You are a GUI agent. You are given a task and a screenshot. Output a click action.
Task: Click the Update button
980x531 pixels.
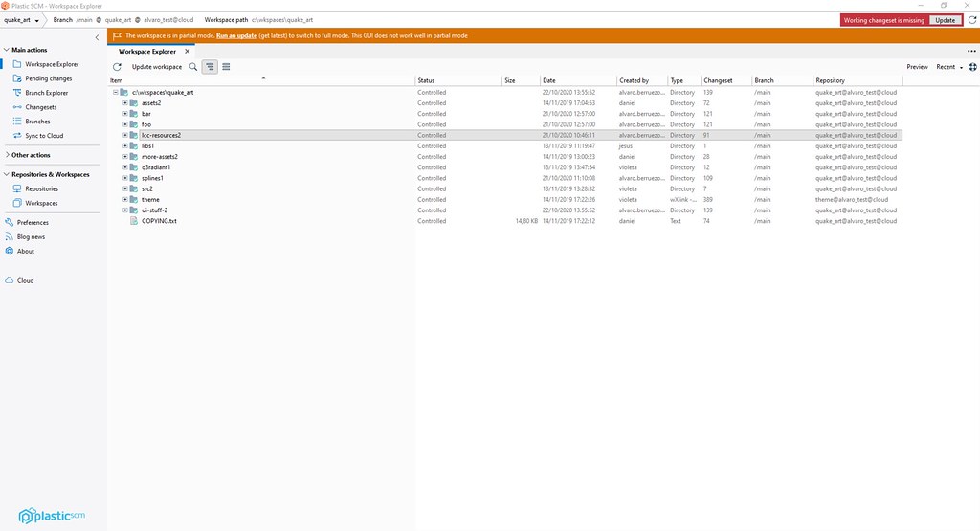click(945, 20)
